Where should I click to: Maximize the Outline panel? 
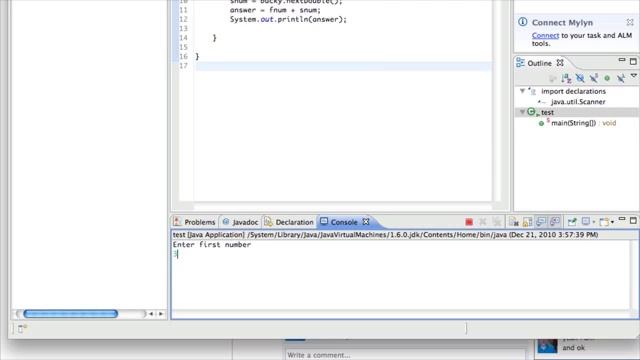[x=633, y=62]
